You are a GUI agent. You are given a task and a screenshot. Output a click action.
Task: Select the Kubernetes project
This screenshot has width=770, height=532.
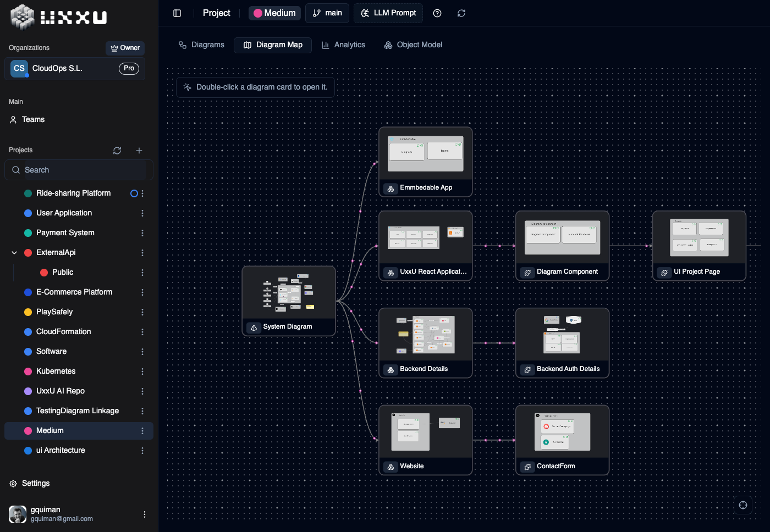click(x=79, y=372)
